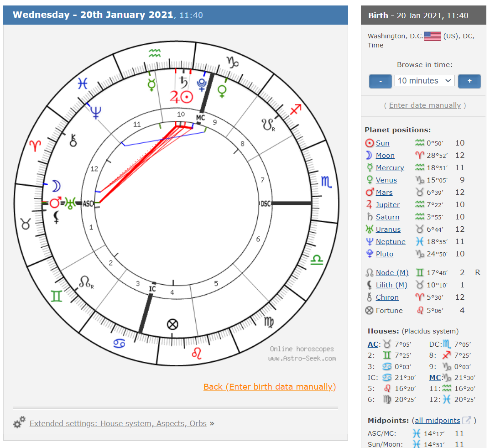Click the US flag icon near Washington, D.C.
The height and width of the screenshot is (448, 490).
(x=433, y=36)
